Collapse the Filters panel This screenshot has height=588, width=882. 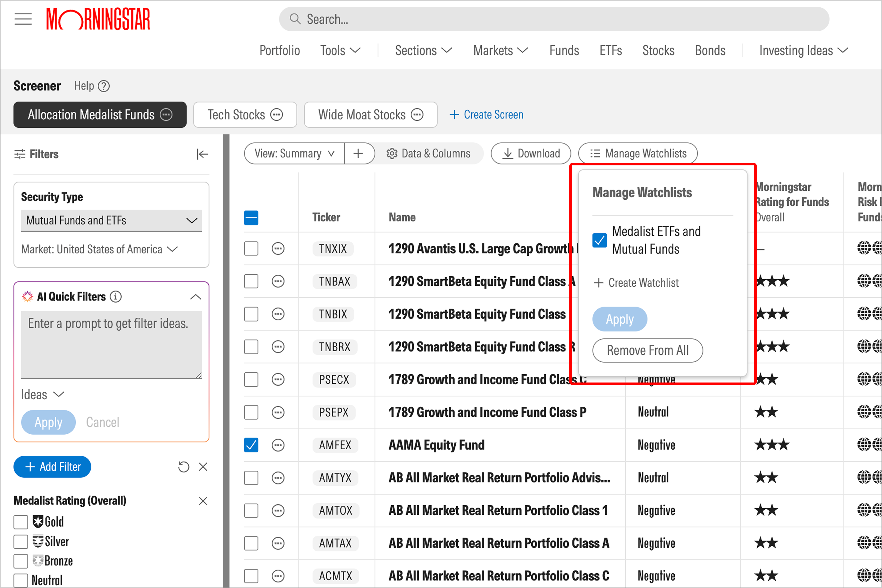coord(202,154)
